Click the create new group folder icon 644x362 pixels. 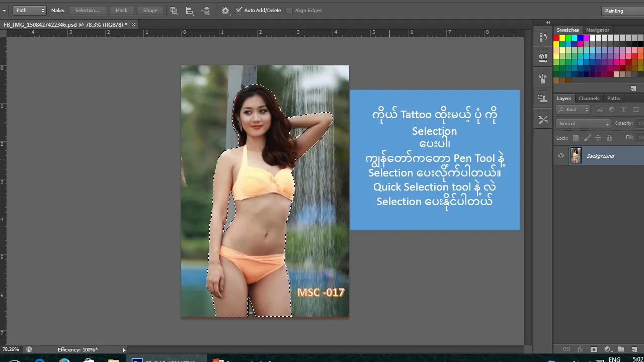pos(621,349)
